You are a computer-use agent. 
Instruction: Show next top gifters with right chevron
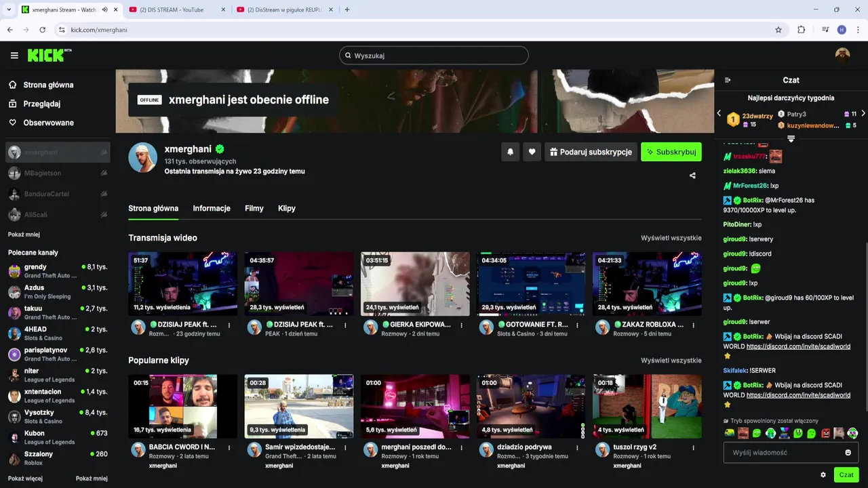[x=863, y=114]
